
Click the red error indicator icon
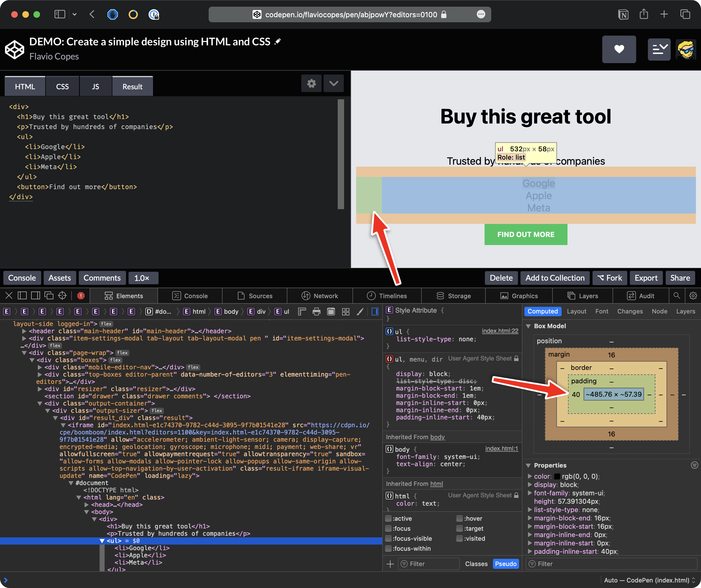81,296
